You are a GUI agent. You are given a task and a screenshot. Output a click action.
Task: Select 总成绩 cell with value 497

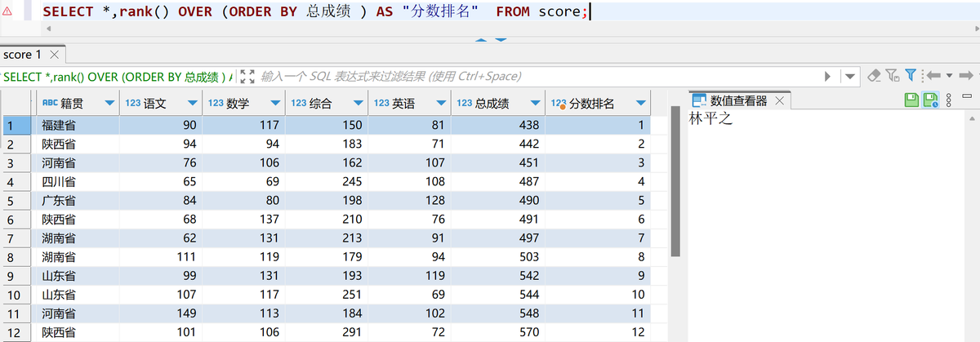coord(497,238)
